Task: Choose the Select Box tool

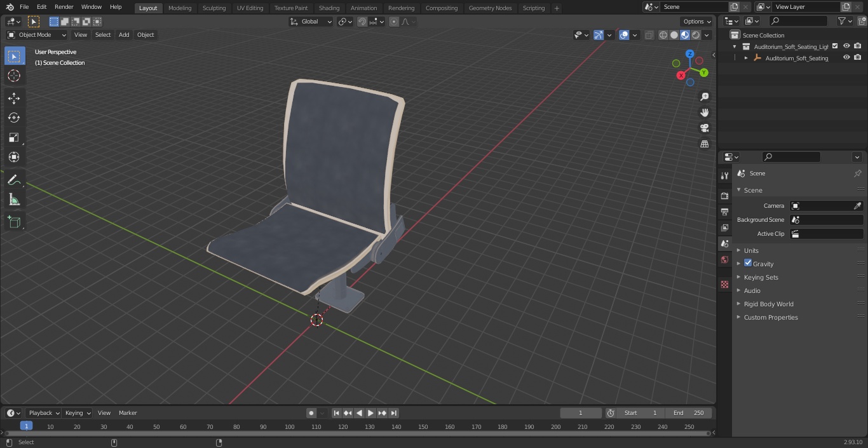Action: [14, 56]
